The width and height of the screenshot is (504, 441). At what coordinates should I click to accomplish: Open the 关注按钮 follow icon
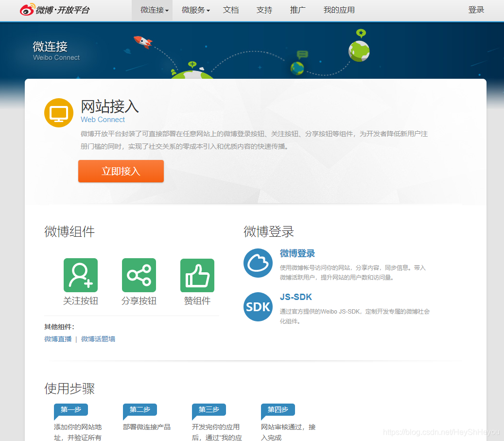(81, 275)
